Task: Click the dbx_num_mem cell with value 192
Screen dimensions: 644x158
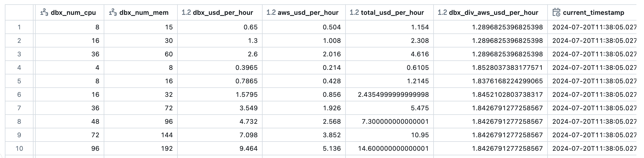Action: tap(141, 148)
